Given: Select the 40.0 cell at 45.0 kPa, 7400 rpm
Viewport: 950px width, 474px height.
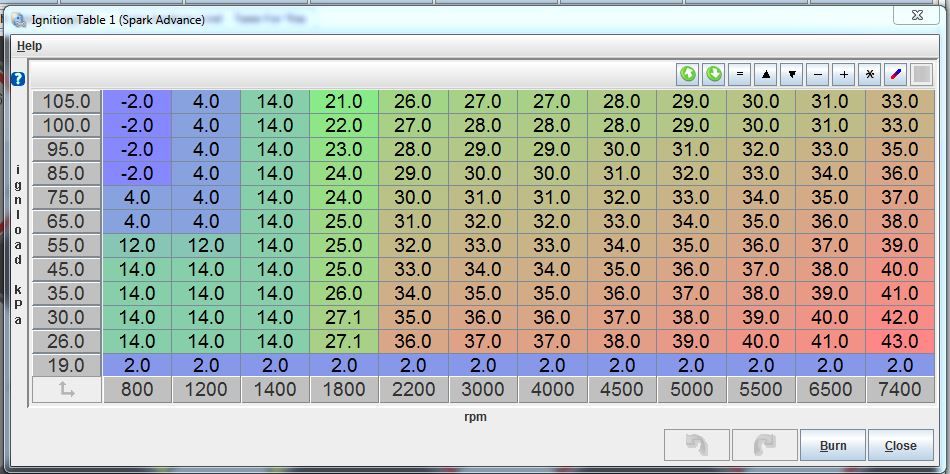Looking at the screenshot, I should coord(899,270).
